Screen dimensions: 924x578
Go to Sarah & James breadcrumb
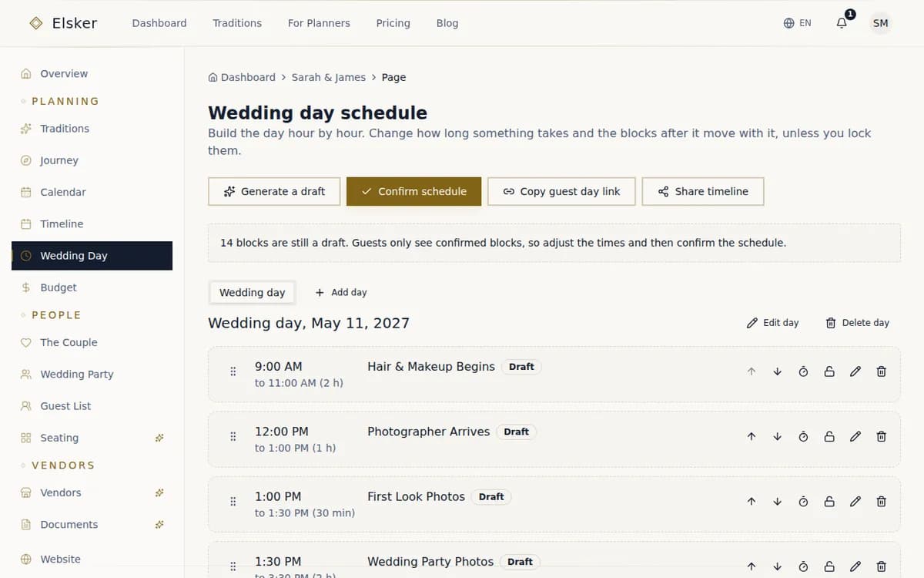pyautogui.click(x=329, y=77)
